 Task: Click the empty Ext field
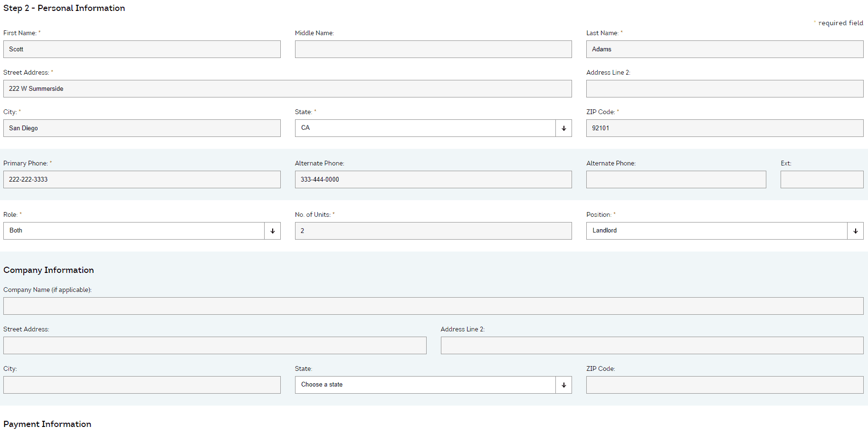point(821,179)
